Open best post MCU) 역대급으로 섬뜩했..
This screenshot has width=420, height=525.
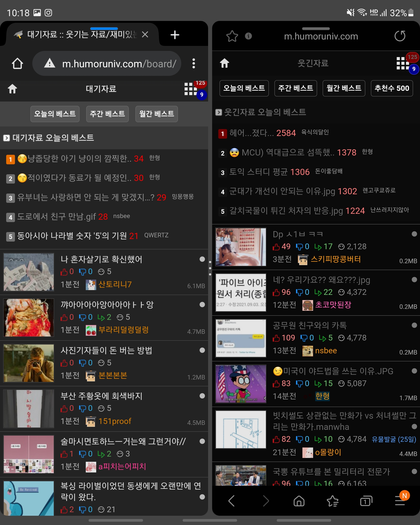click(282, 152)
